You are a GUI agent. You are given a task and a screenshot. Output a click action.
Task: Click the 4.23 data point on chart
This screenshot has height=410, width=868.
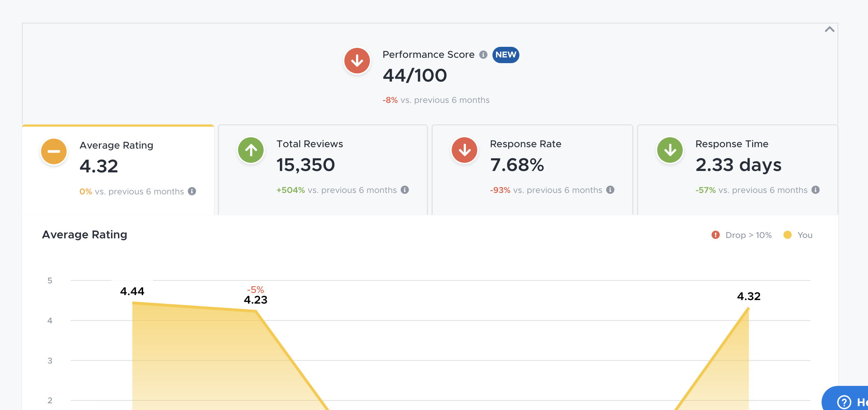[x=256, y=311]
